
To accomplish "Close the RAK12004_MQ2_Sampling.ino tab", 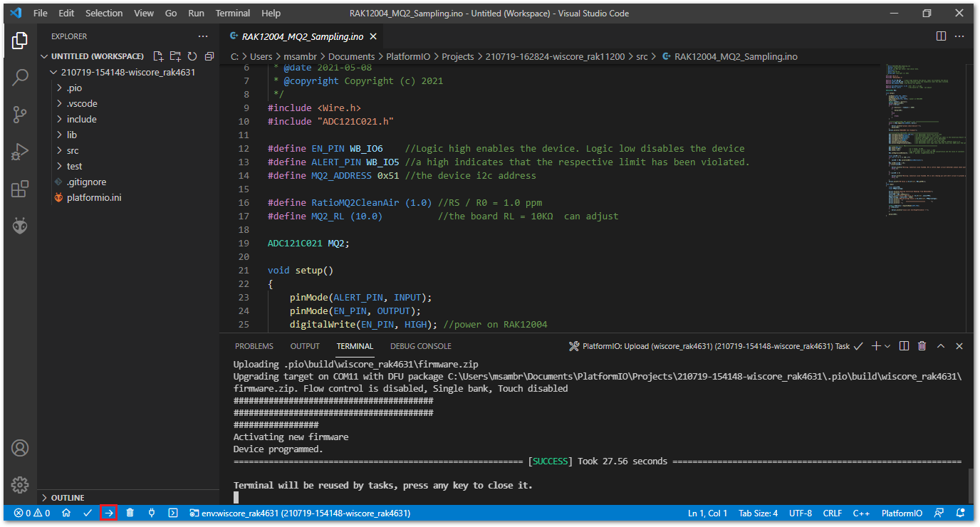I will (x=374, y=36).
